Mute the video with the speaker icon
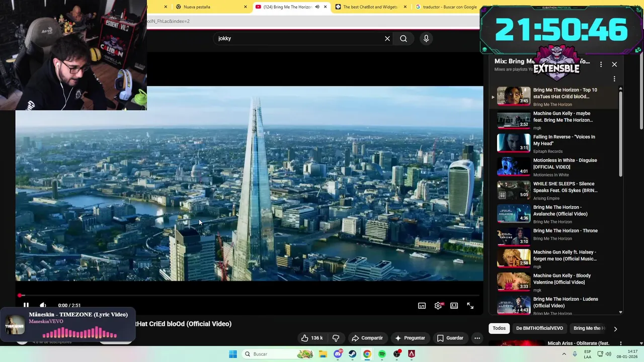Viewport: 644px width, 362px height. (x=43, y=305)
